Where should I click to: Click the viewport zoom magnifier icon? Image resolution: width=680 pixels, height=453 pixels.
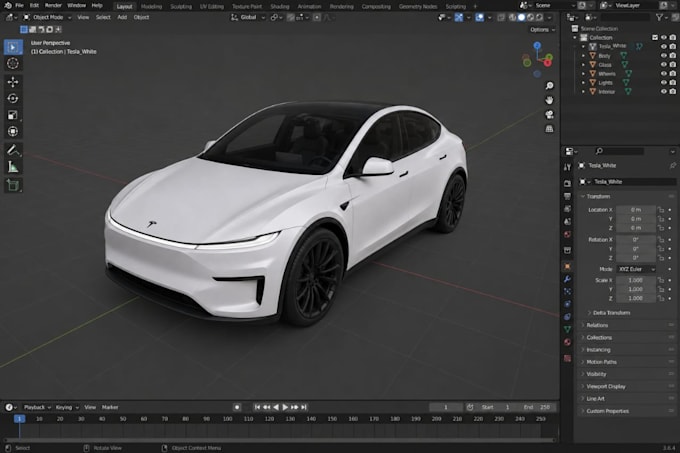[x=549, y=86]
